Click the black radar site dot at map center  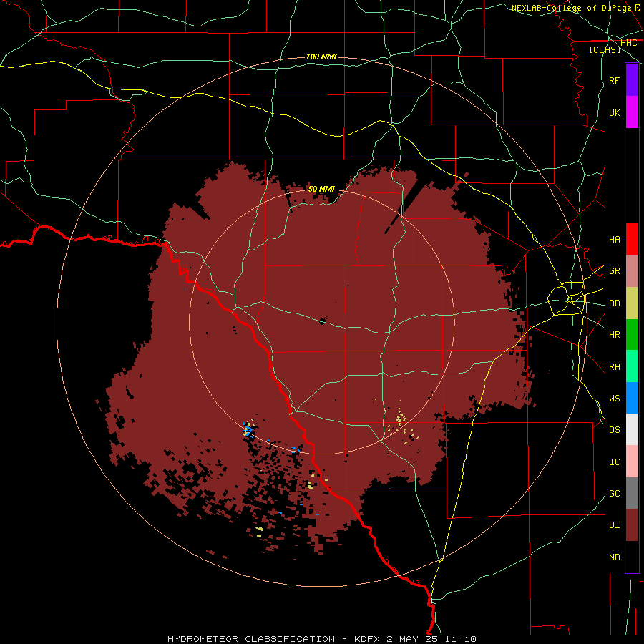(x=323, y=321)
